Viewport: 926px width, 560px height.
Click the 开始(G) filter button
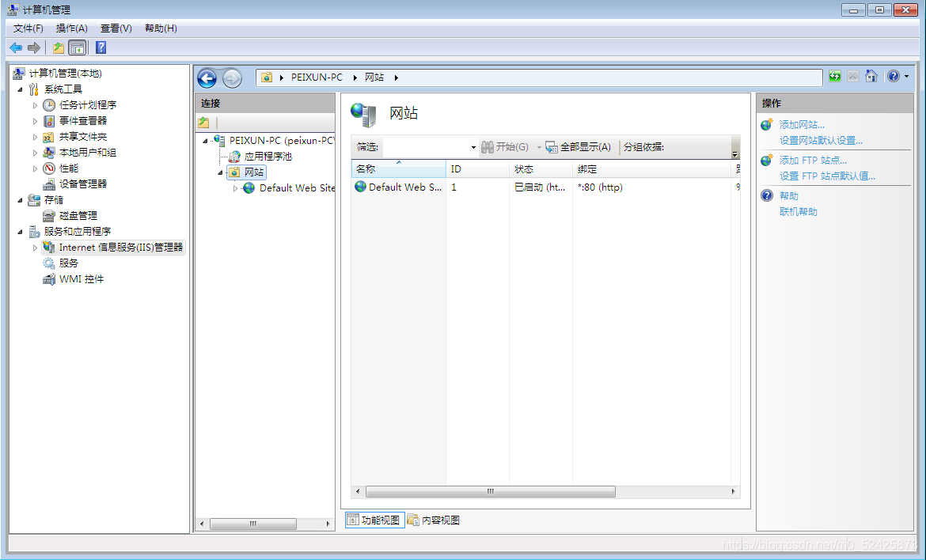click(505, 147)
